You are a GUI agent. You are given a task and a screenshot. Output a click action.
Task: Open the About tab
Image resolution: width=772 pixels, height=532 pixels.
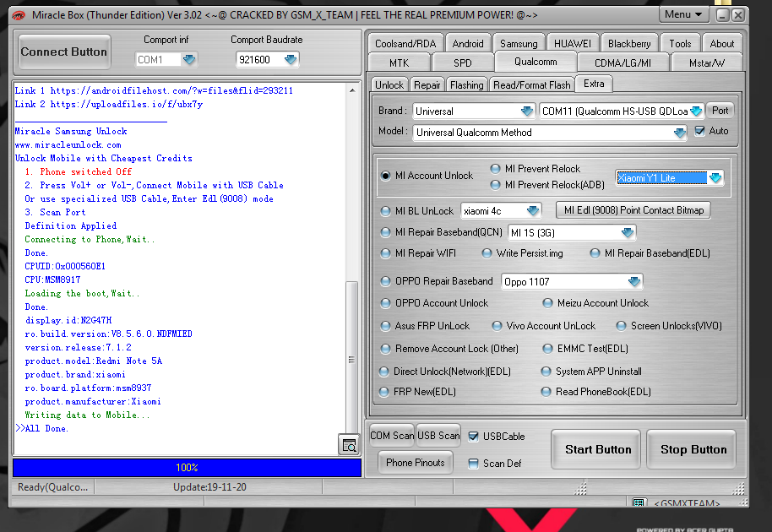click(722, 43)
